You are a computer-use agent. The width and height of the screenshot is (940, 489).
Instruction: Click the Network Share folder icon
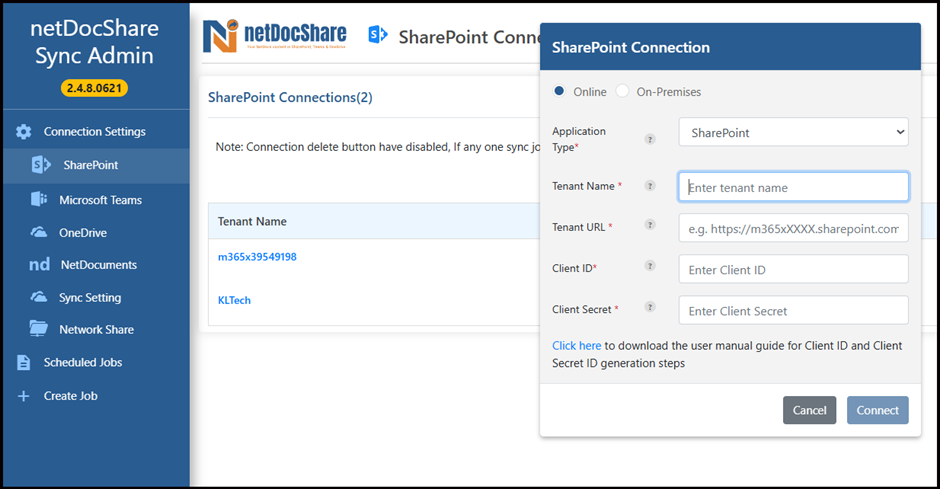coord(39,329)
